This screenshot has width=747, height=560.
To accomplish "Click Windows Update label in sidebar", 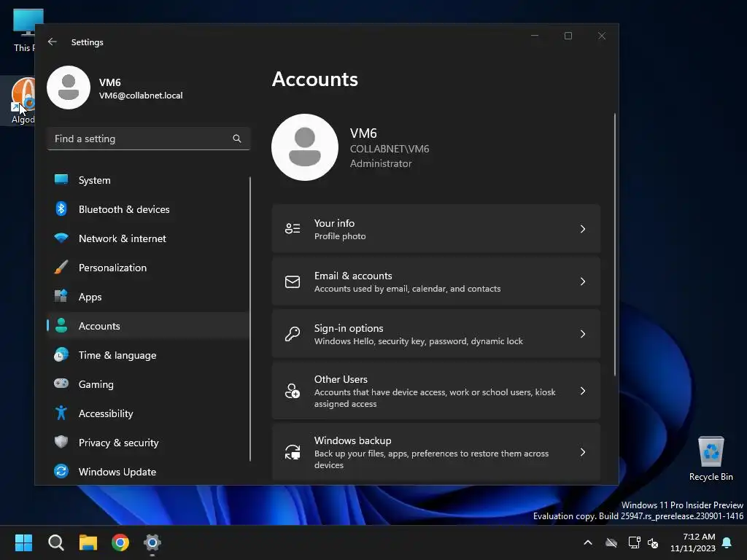I will tap(117, 472).
